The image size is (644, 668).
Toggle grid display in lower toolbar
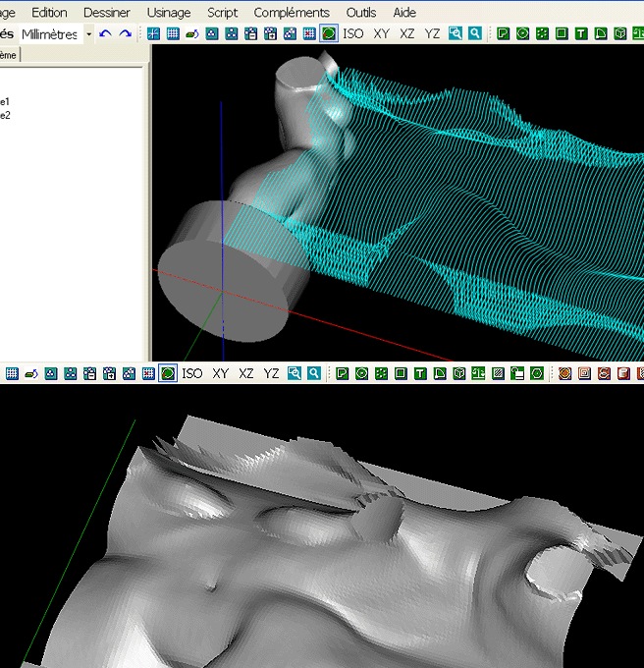point(12,373)
